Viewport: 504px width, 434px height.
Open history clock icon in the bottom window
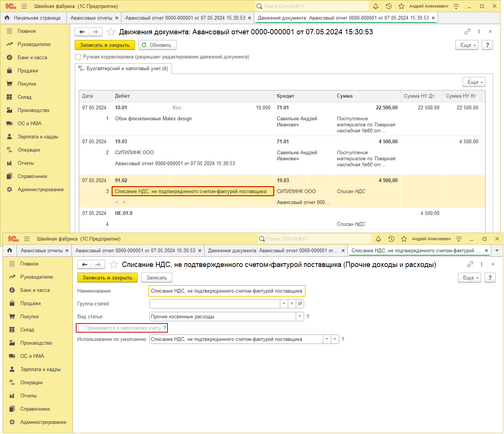coord(391,239)
